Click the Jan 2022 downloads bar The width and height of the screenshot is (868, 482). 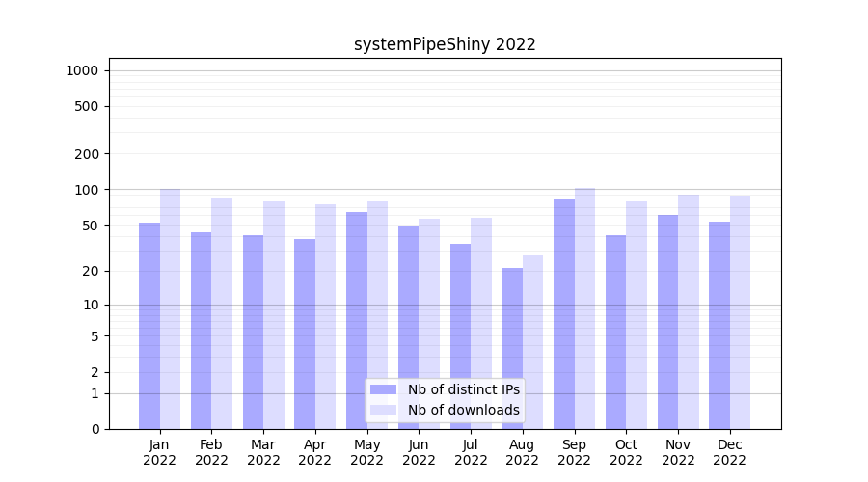click(170, 308)
